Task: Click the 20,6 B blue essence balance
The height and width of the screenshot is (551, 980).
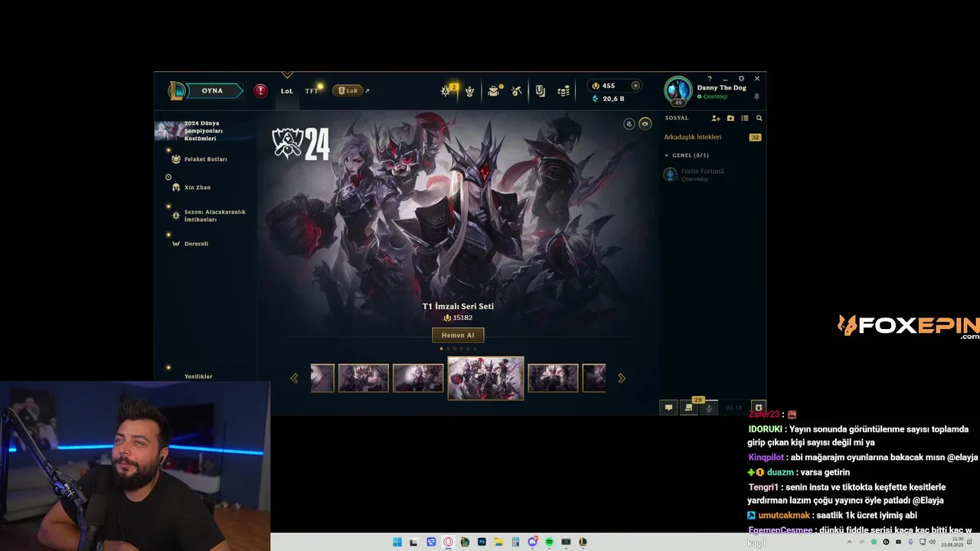Action: click(x=608, y=99)
